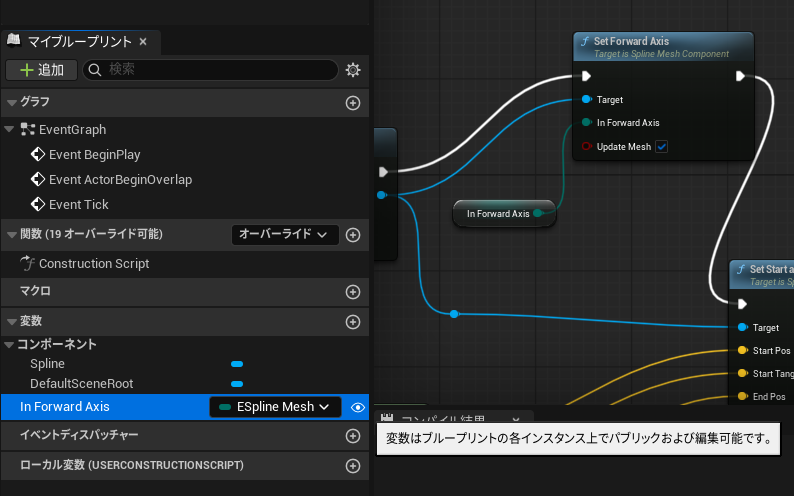This screenshot has height=496, width=794.
Task: Click the plus icon in the グラフ section
Action: pos(352,103)
